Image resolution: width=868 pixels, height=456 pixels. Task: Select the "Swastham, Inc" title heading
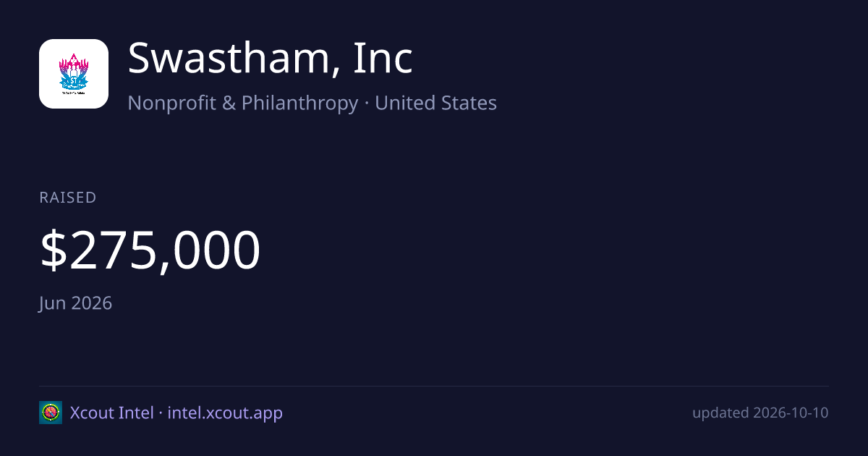[x=270, y=59]
